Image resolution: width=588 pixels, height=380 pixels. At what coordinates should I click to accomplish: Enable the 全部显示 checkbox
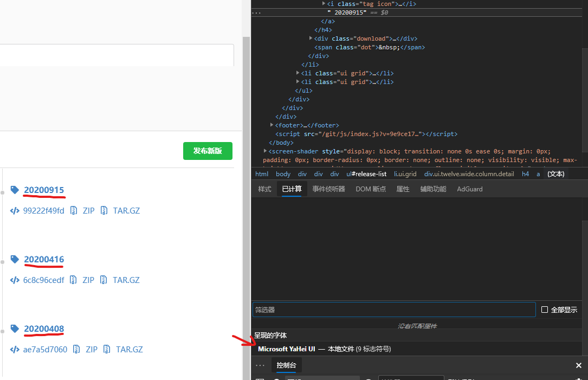545,309
